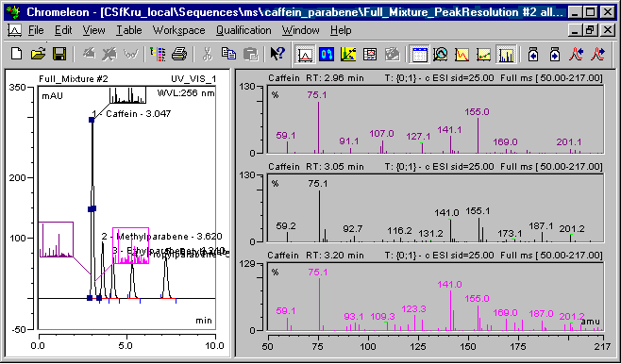Click the 187.1 label in middle spectrum
The height and width of the screenshot is (364, 621).
541,226
